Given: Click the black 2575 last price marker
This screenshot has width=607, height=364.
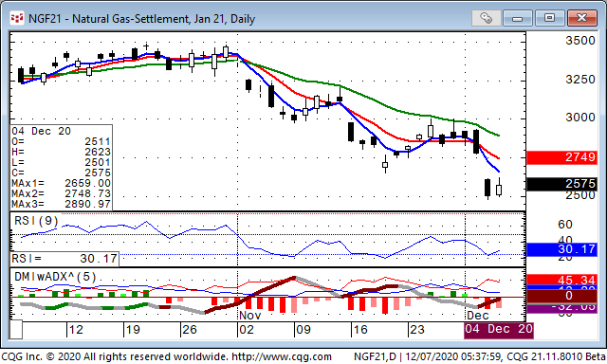Looking at the screenshot, I should (x=561, y=184).
